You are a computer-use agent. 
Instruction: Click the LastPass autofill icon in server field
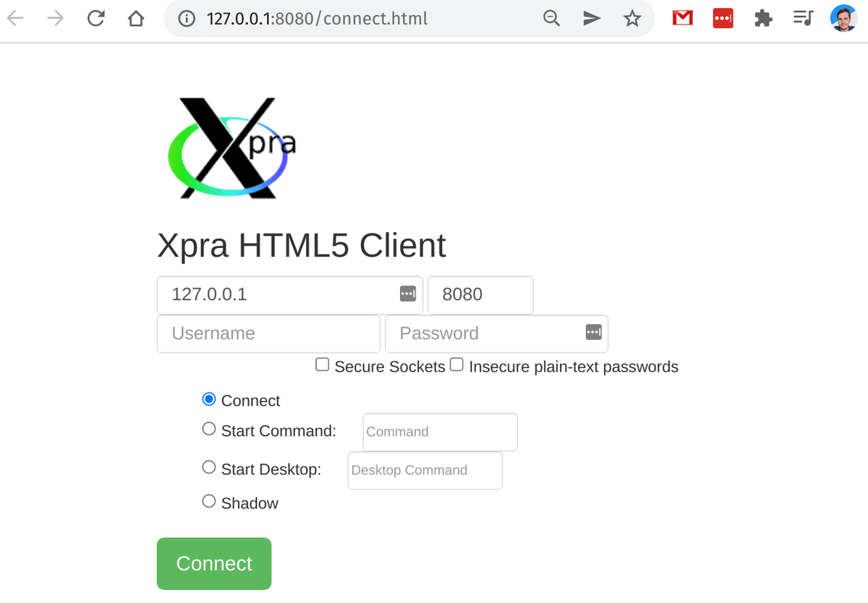[407, 294]
